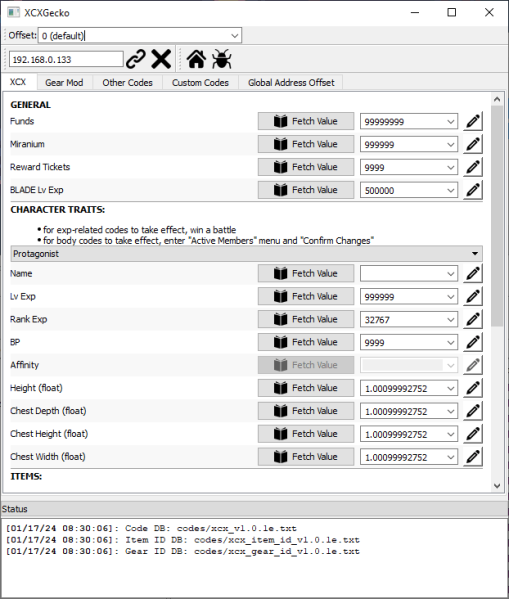Open the Protagonist character dropdown
509x599 pixels.
246,254
